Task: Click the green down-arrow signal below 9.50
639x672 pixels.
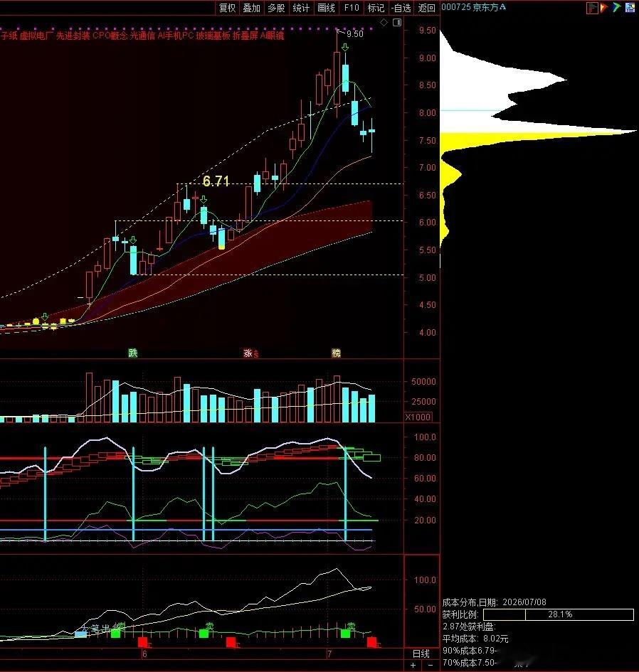Action: 345,47
